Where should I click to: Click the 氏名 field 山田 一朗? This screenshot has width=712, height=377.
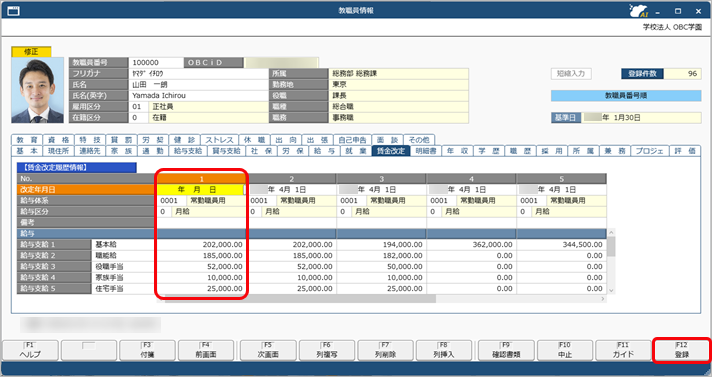point(198,84)
